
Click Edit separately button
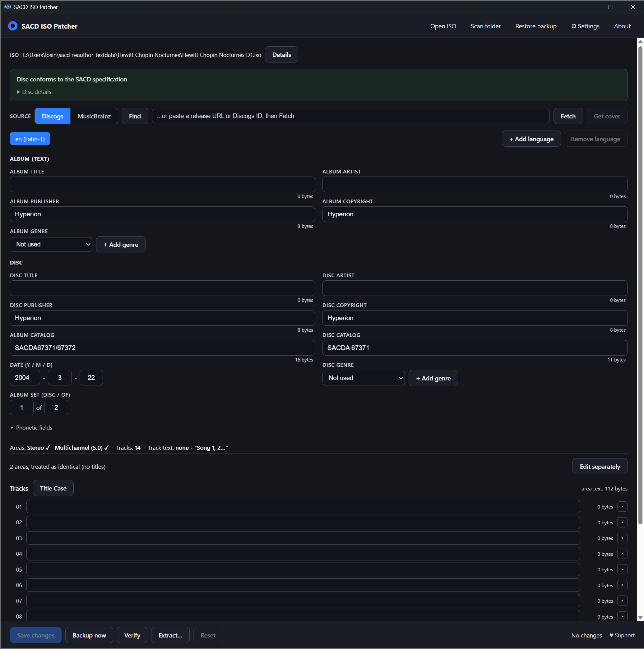(600, 466)
